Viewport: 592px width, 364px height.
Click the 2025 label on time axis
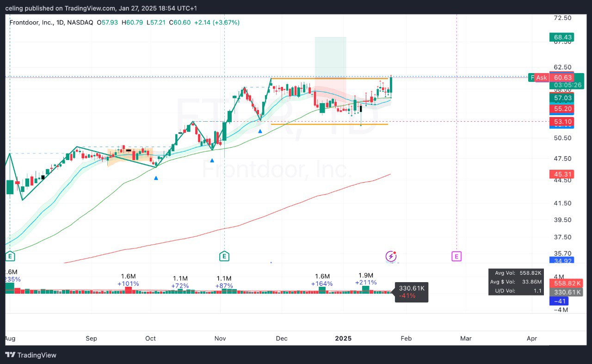343,339
